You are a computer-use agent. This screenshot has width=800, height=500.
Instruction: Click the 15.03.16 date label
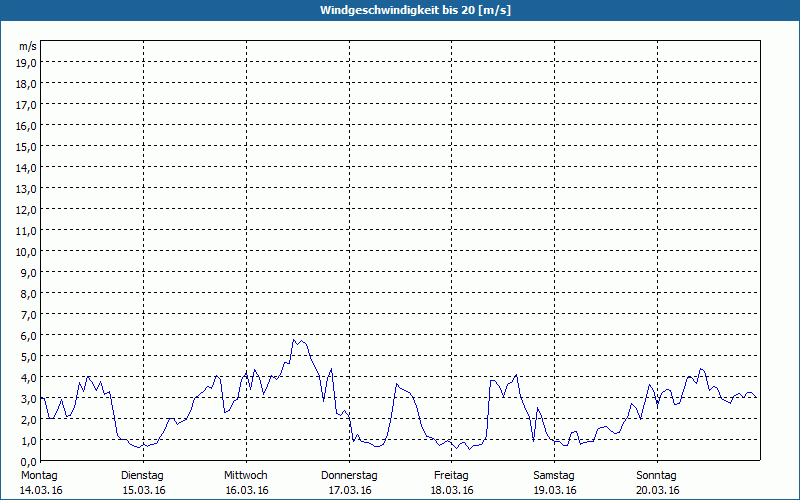point(144,490)
